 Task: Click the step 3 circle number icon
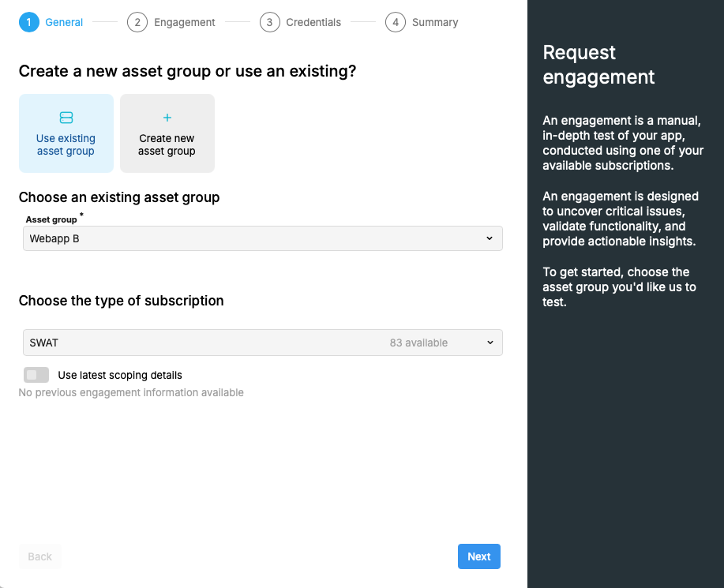pos(270,22)
